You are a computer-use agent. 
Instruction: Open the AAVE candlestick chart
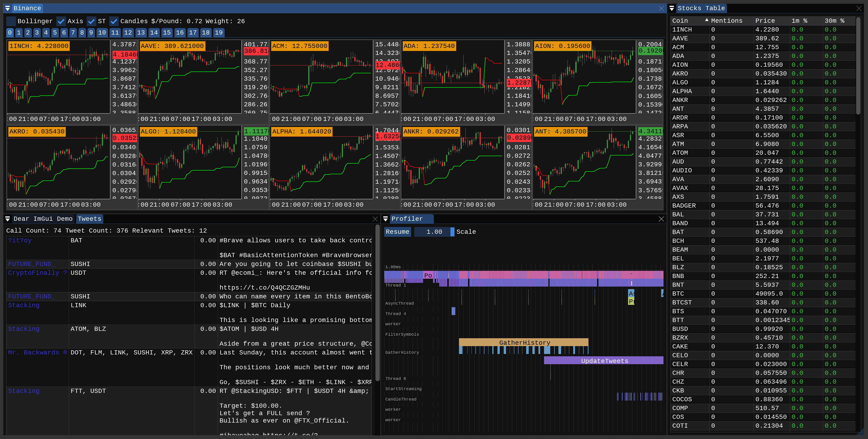coord(190,77)
